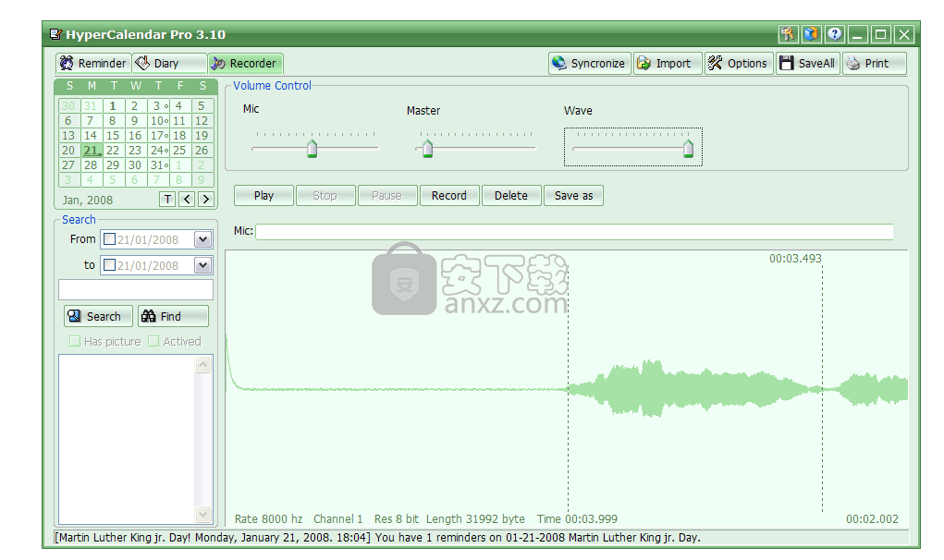The height and width of the screenshot is (560, 944).
Task: Click the Find binoculars button
Action: click(x=174, y=316)
